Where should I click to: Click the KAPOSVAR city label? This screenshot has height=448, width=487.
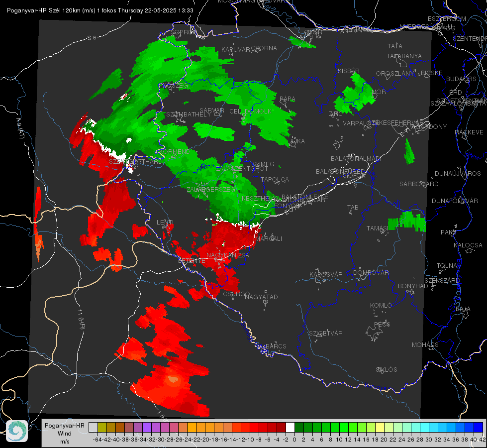click(326, 274)
